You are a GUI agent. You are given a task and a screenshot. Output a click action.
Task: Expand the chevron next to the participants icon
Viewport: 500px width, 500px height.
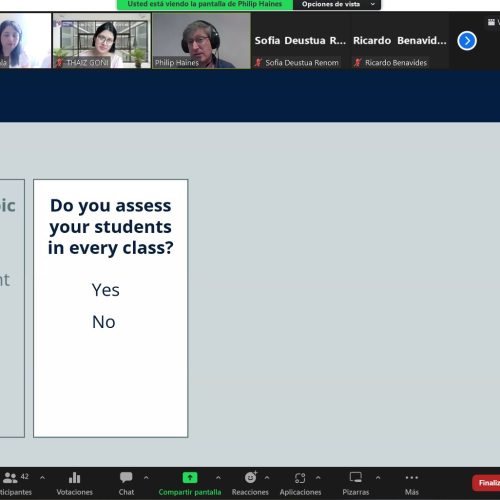(x=42, y=478)
